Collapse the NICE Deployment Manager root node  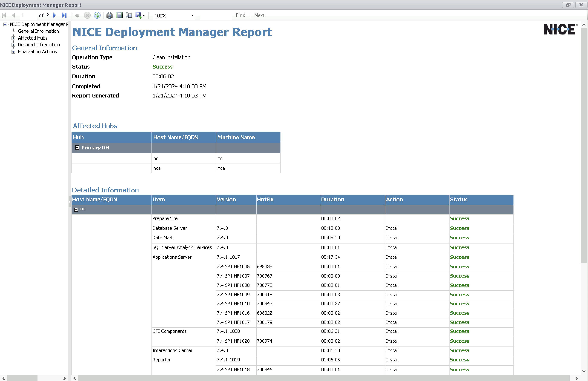click(5, 24)
